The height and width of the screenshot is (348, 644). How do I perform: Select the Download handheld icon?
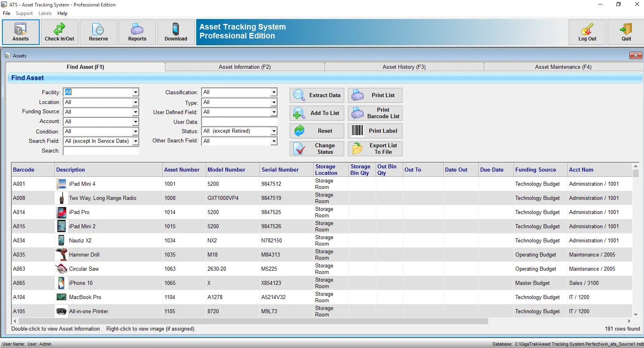click(176, 29)
